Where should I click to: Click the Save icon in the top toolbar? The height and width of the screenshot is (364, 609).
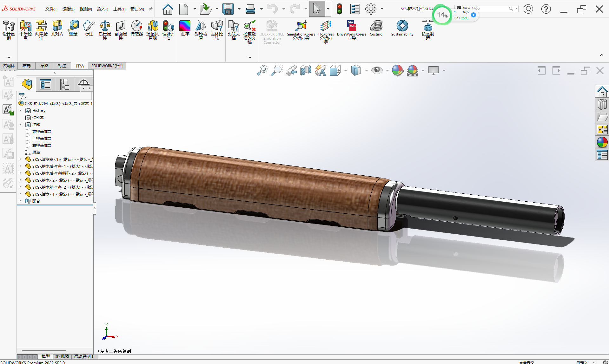(228, 9)
